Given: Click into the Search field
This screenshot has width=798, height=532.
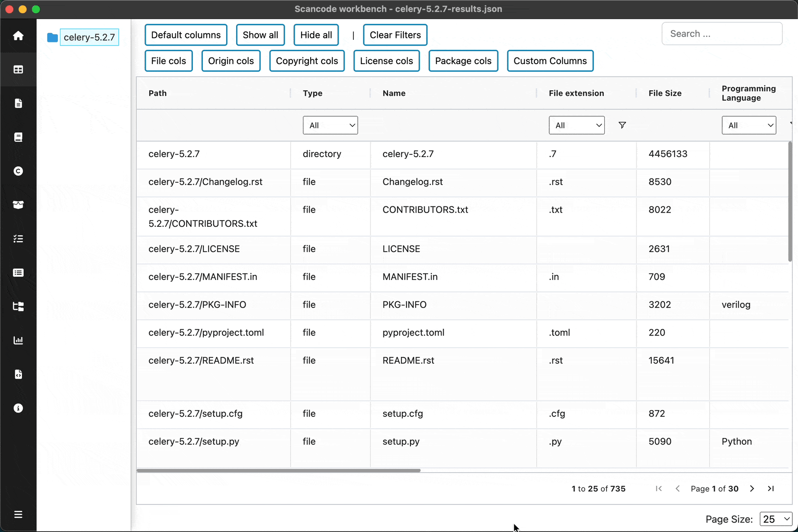Looking at the screenshot, I should (x=722, y=34).
